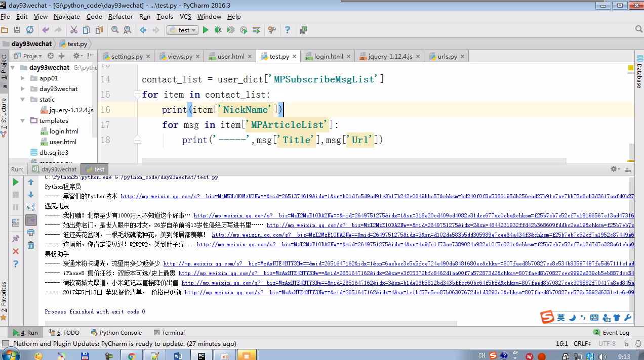The width and height of the screenshot is (644, 360).
Task: Close the user.html editor tab
Action: [x=251, y=56]
